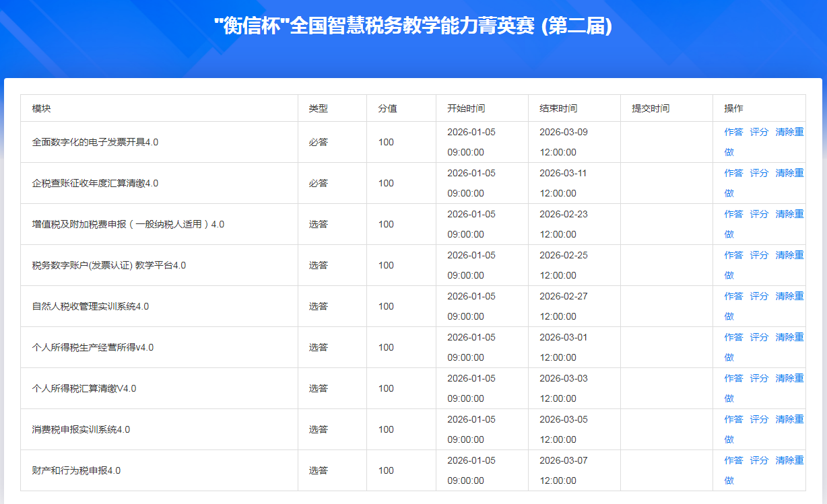Click 作答 for 个人所得税汇算清缴V4.0
The width and height of the screenshot is (827, 504).
(733, 378)
